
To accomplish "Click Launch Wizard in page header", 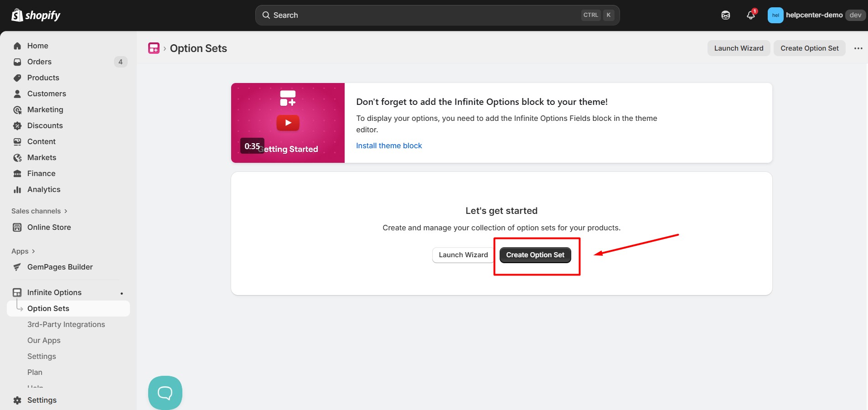I will point(739,48).
